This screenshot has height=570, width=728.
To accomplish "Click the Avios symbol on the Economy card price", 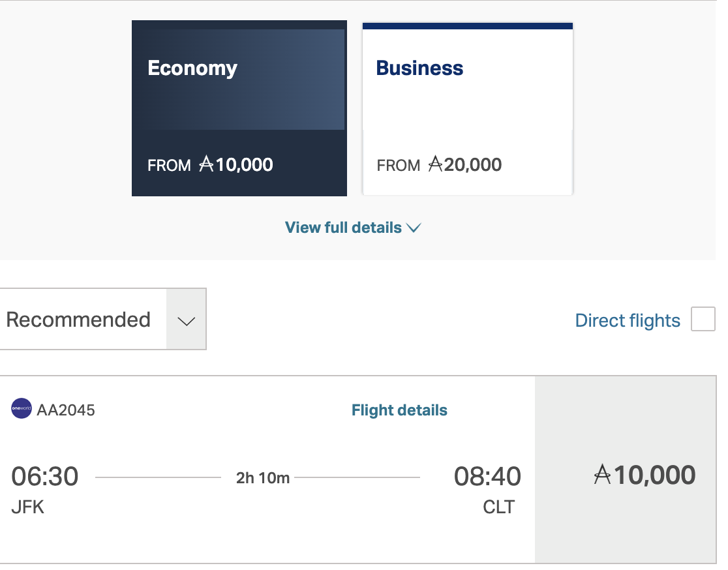I will pyautogui.click(x=205, y=165).
